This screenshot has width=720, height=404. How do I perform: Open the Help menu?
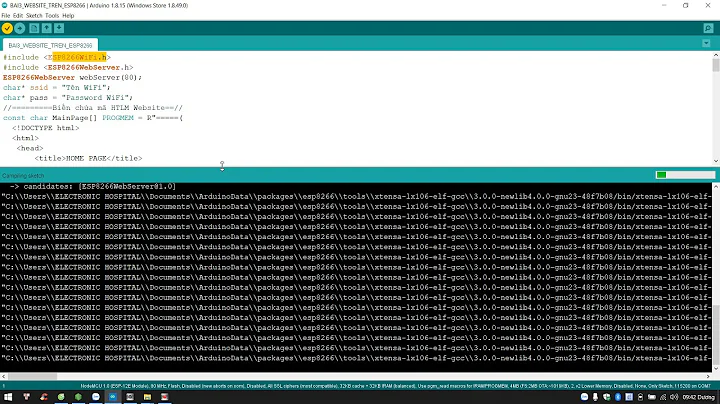(x=69, y=15)
